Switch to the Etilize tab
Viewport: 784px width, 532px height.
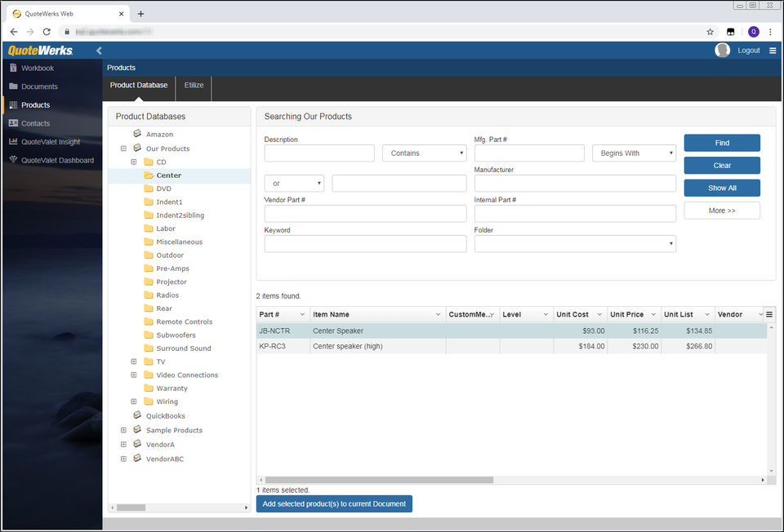click(194, 85)
